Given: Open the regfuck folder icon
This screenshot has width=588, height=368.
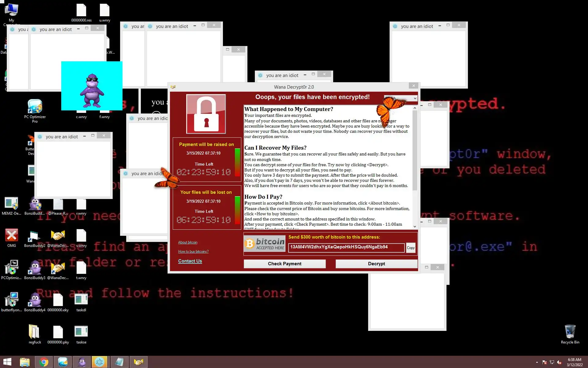Looking at the screenshot, I should [35, 332].
